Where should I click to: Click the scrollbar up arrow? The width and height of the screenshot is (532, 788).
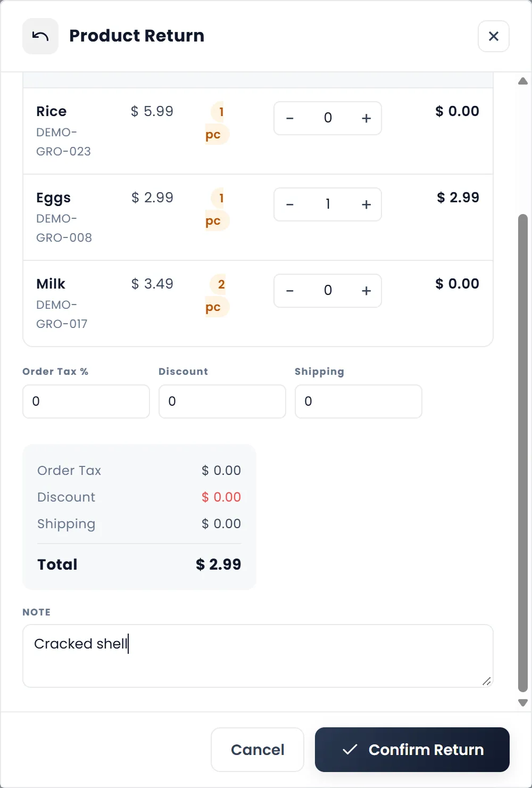click(523, 81)
